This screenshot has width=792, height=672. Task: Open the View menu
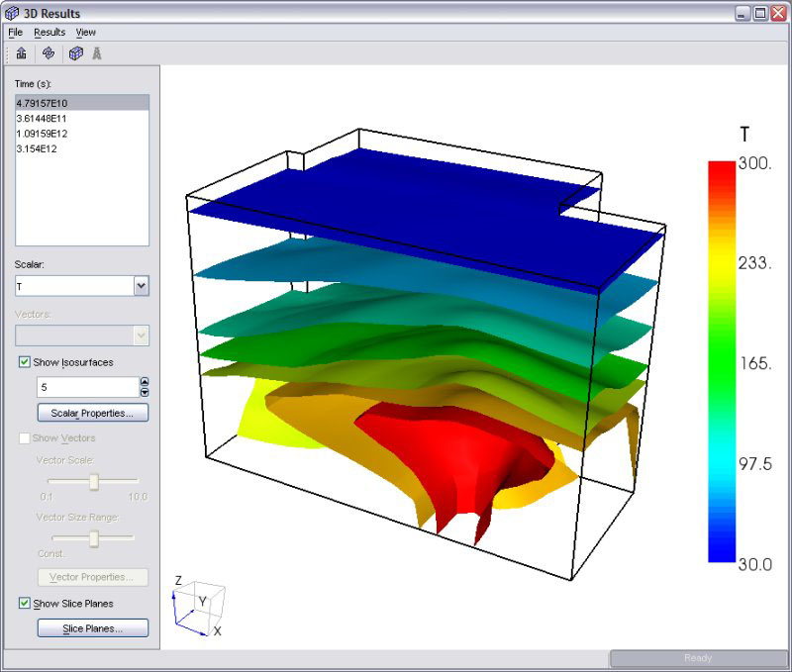(x=86, y=33)
